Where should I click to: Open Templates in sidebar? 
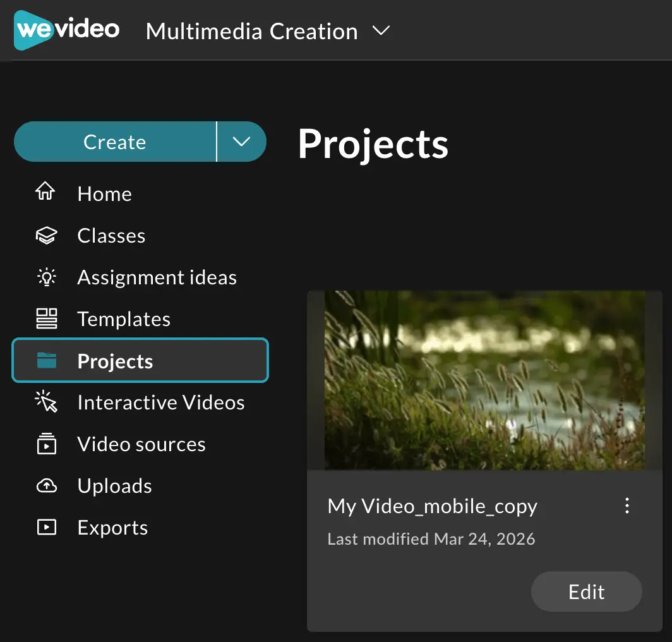[124, 319]
